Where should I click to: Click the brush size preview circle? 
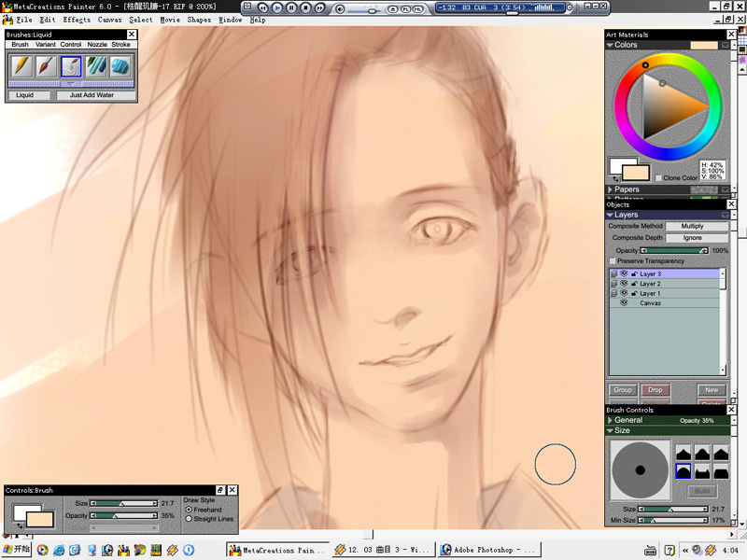point(640,470)
